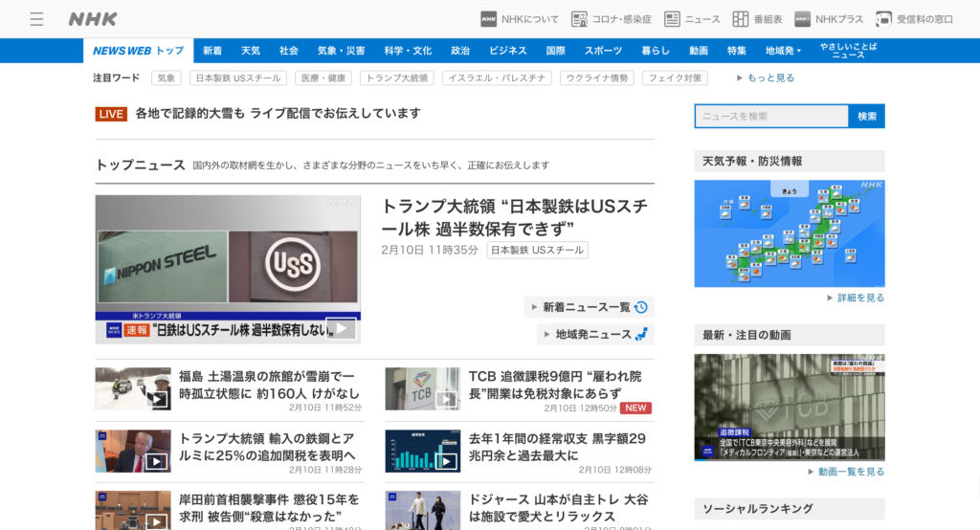
Task: Select the 気象 keyword tag
Action: (167, 78)
